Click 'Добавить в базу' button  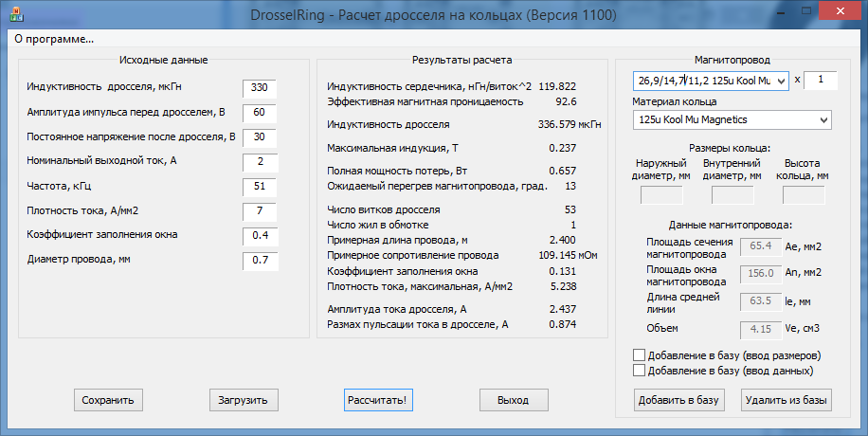pyautogui.click(x=678, y=400)
